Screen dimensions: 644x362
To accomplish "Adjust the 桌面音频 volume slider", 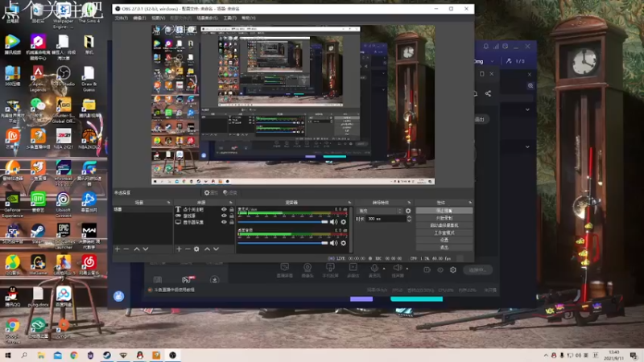I will point(283,243).
